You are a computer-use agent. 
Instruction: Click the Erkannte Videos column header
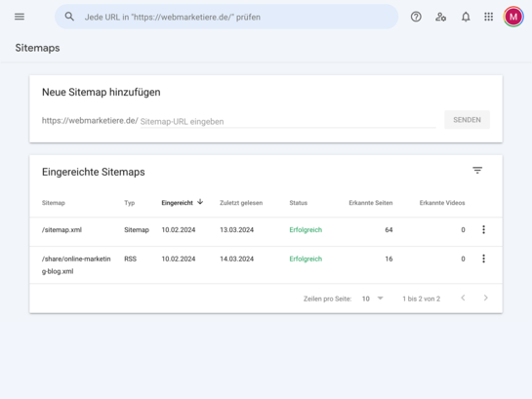pos(442,203)
